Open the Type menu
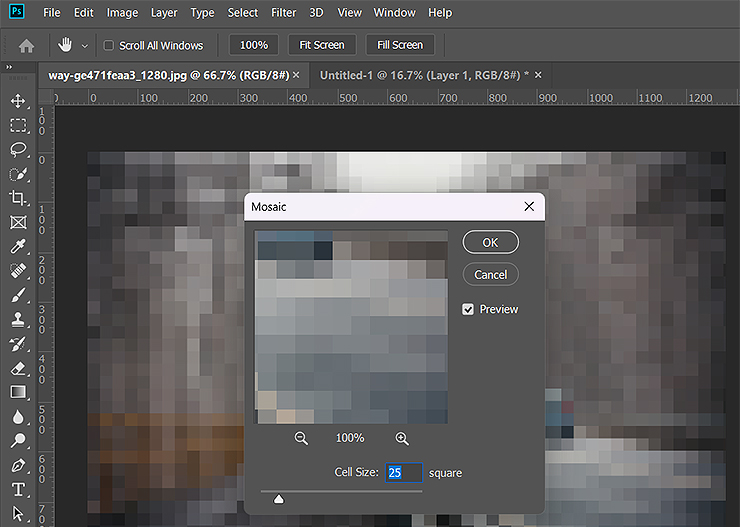Screen dimensions: 740x527 click(202, 13)
